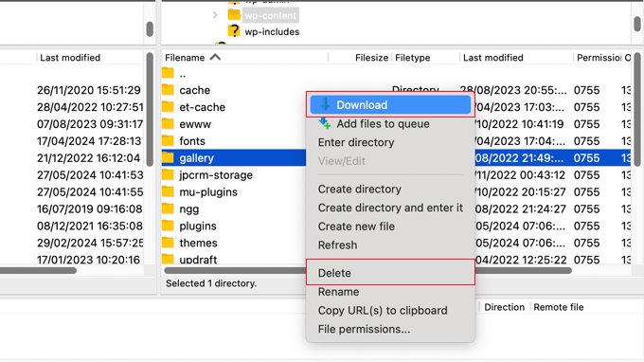
Task: Click the remote file list vertical scrollbar
Action: (x=637, y=109)
